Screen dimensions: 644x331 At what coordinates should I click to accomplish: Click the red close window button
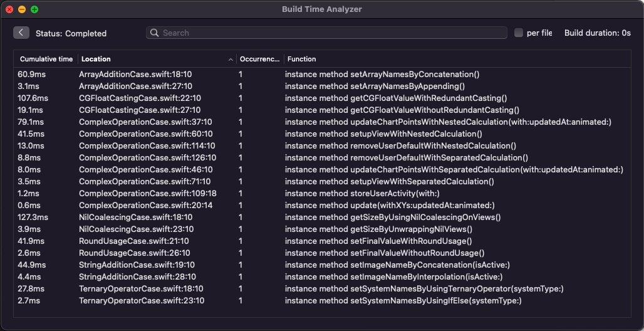click(9, 9)
